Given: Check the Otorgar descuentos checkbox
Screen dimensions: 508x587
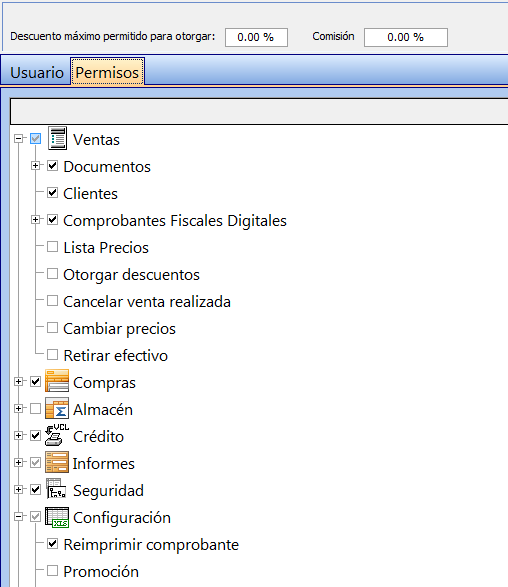Looking at the screenshot, I should tap(52, 274).
